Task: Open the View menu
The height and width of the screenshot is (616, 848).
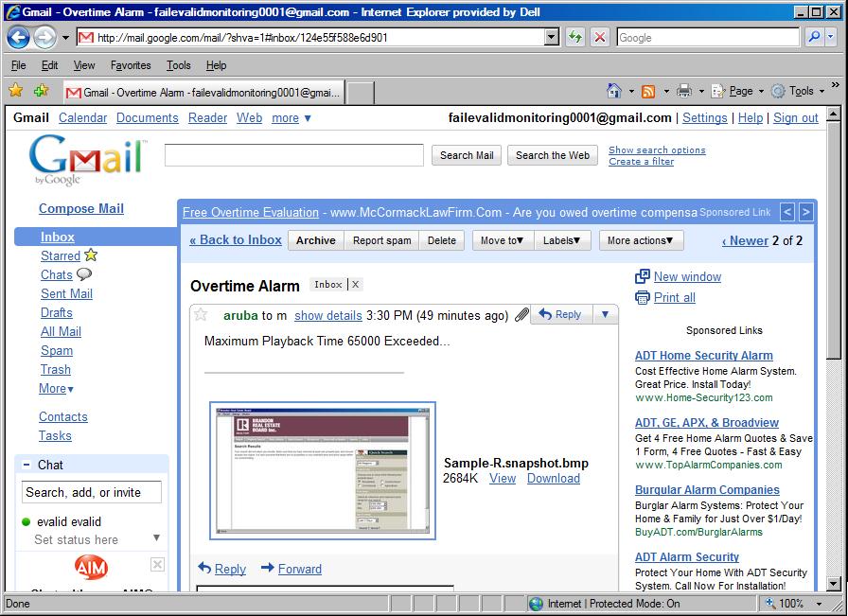Action: tap(84, 65)
